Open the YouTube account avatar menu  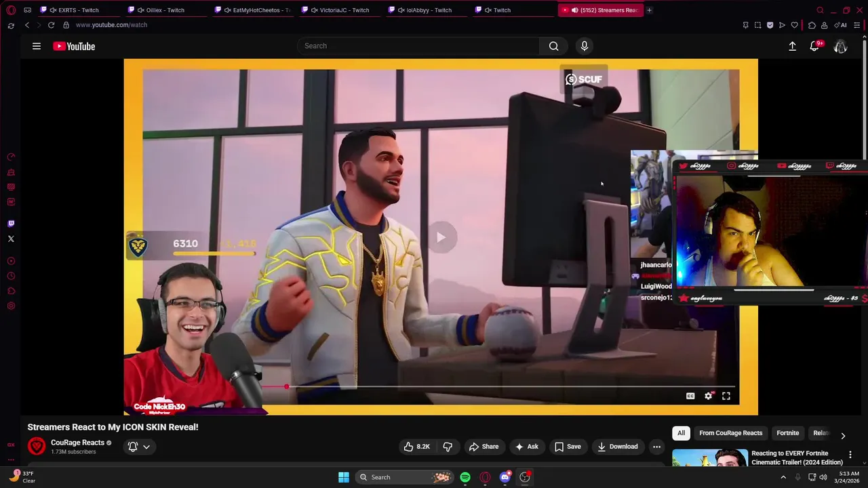tap(840, 46)
